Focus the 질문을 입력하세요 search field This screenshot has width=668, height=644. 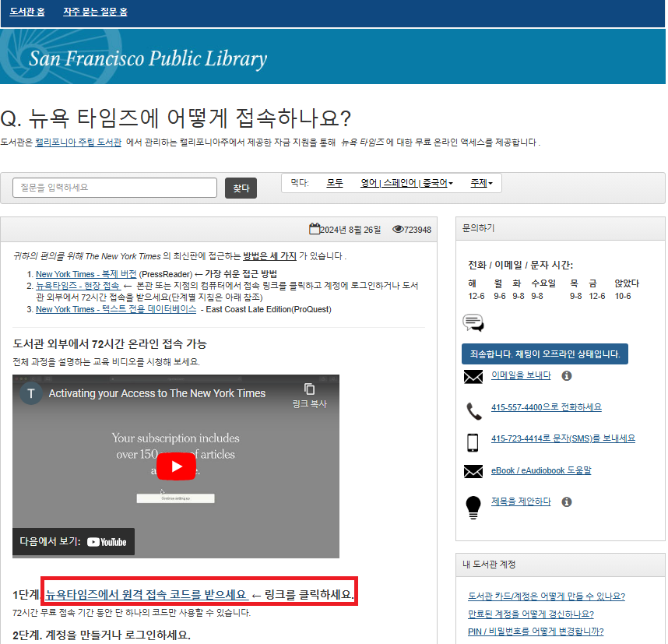(x=114, y=188)
